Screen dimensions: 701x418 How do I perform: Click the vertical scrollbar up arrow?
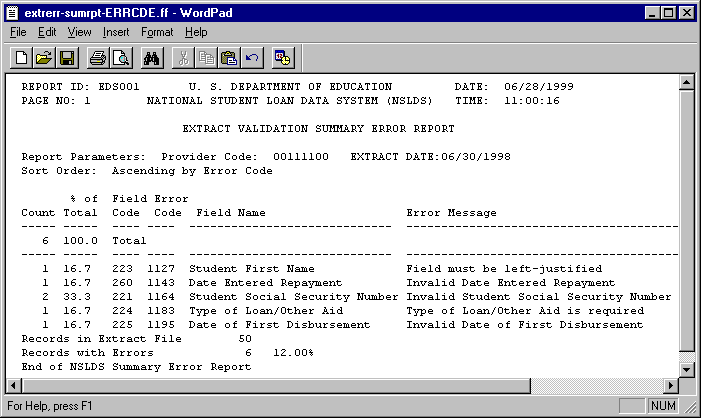[x=686, y=82]
